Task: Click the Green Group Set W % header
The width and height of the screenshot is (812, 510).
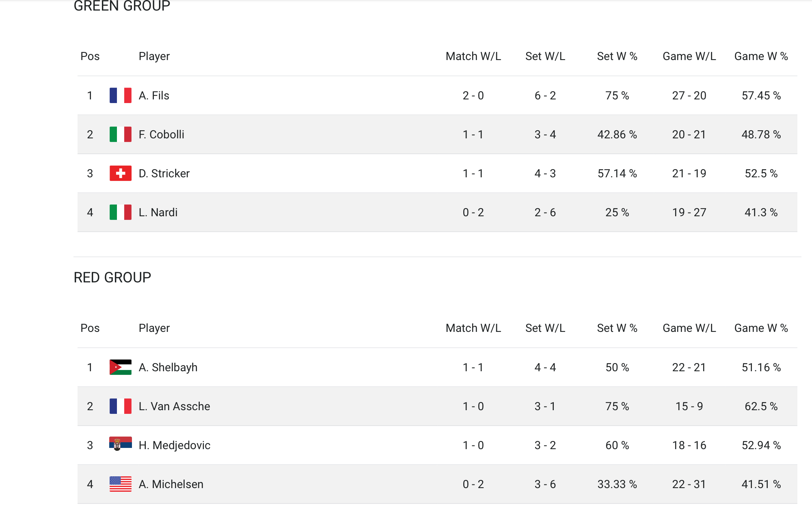Action: click(617, 56)
